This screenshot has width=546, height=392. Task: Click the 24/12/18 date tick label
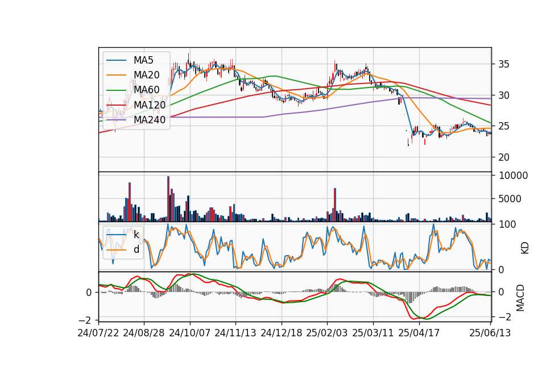point(282,333)
